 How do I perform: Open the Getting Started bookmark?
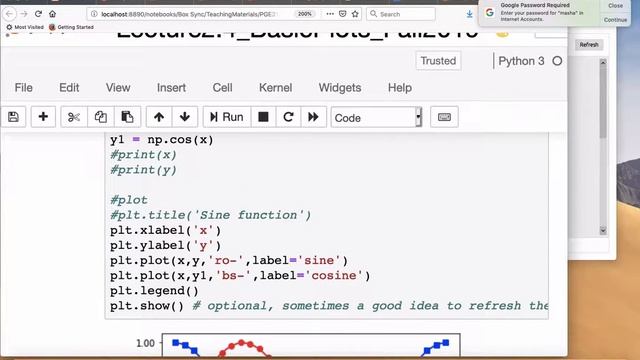click(x=71, y=27)
